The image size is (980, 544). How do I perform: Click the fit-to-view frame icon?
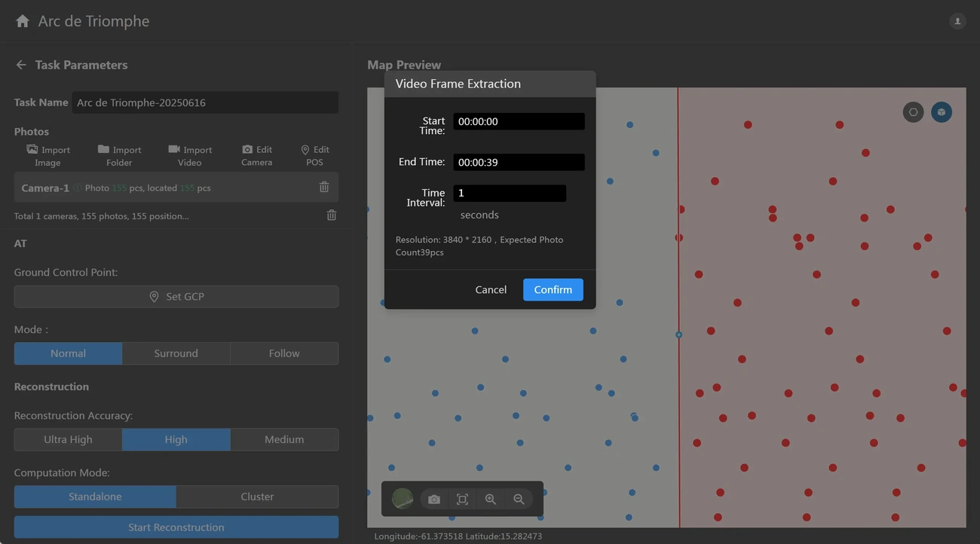tap(462, 500)
